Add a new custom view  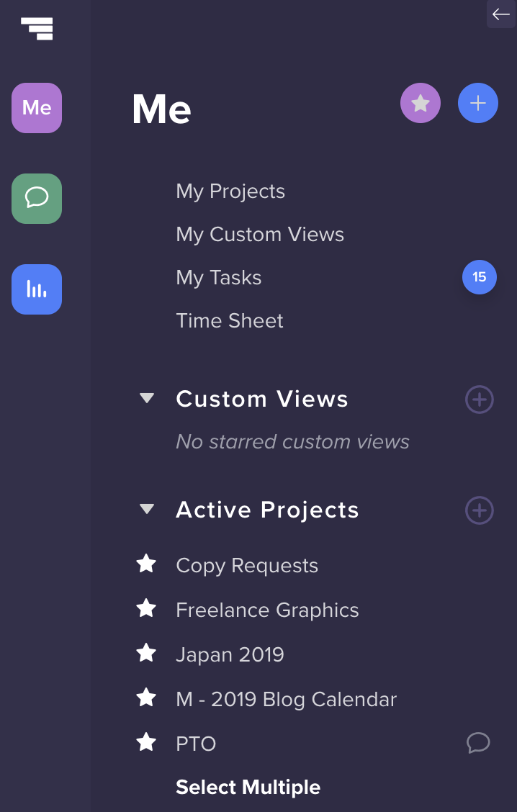tap(480, 399)
